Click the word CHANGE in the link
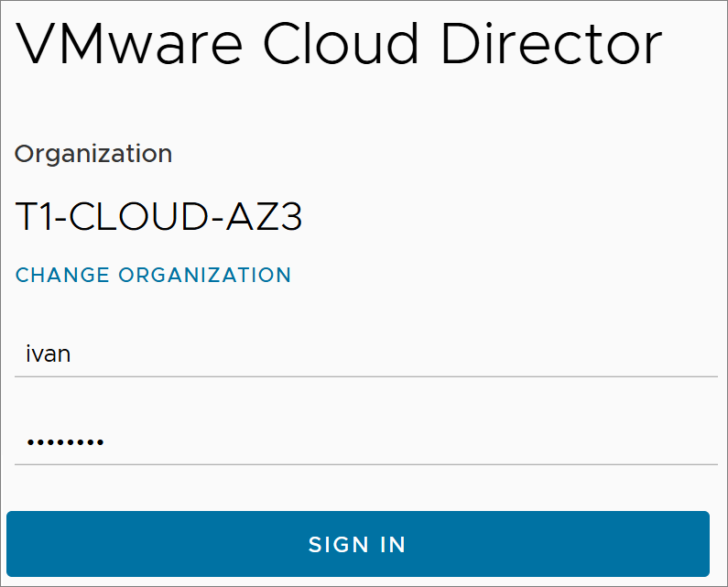Image resolution: width=728 pixels, height=587 pixels. 62,275
